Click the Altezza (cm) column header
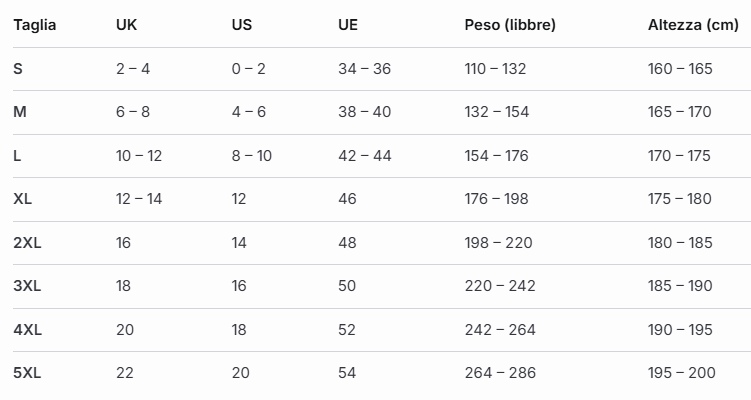751x400 pixels. click(x=693, y=25)
